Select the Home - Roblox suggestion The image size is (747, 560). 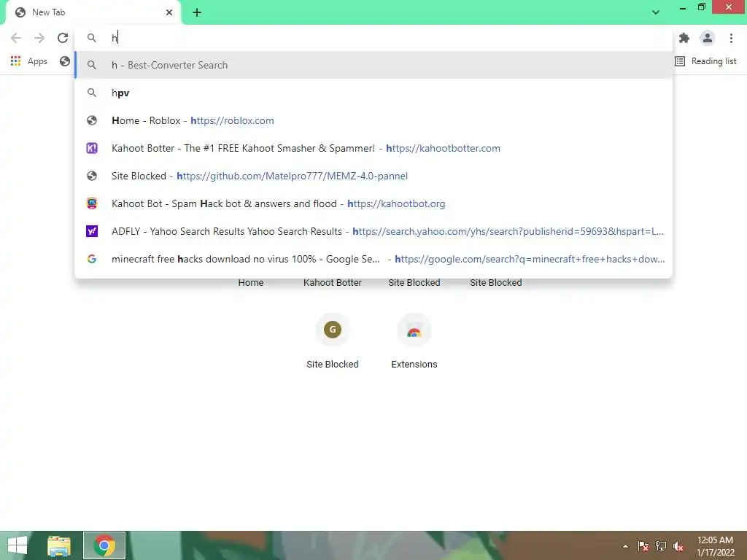coord(373,120)
